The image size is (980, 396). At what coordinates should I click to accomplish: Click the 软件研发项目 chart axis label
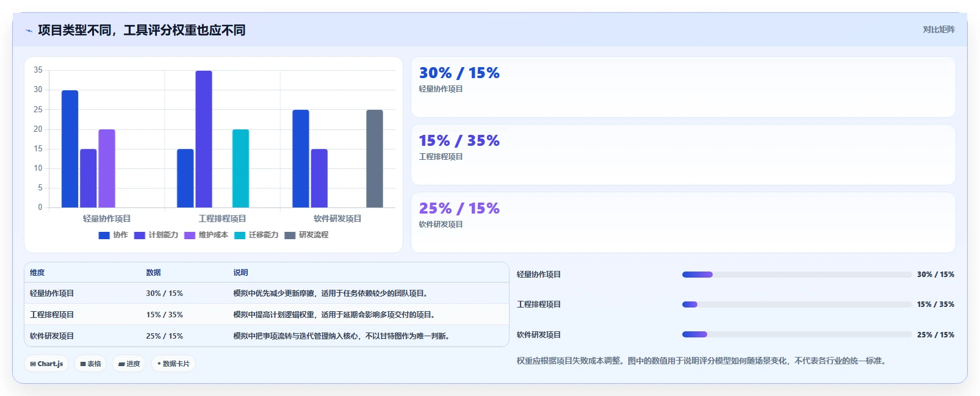click(x=337, y=218)
